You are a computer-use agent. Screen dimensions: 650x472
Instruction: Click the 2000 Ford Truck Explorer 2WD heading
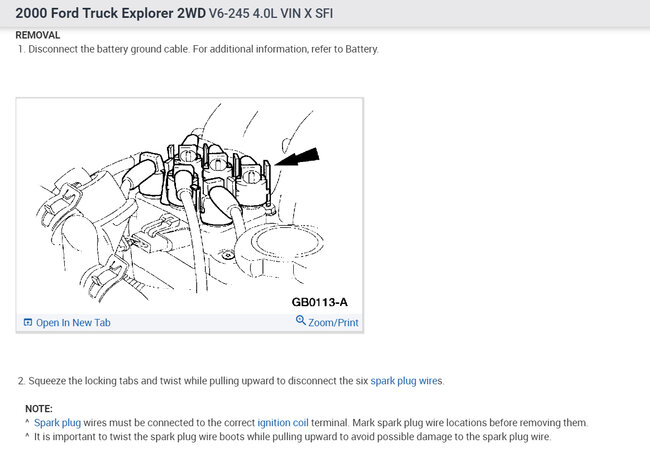pos(110,13)
